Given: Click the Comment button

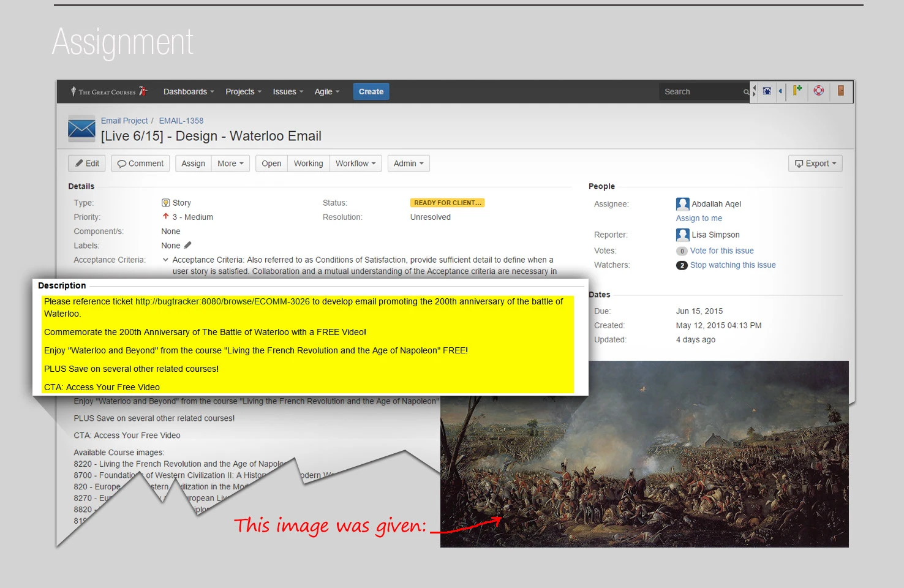Looking at the screenshot, I should pyautogui.click(x=140, y=164).
